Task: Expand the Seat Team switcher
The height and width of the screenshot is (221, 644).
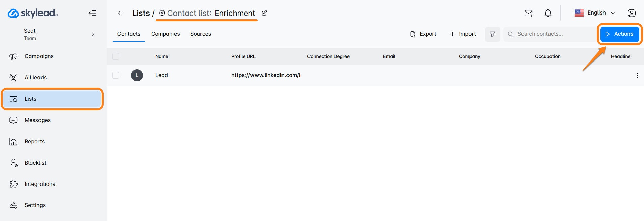Action: [x=93, y=34]
